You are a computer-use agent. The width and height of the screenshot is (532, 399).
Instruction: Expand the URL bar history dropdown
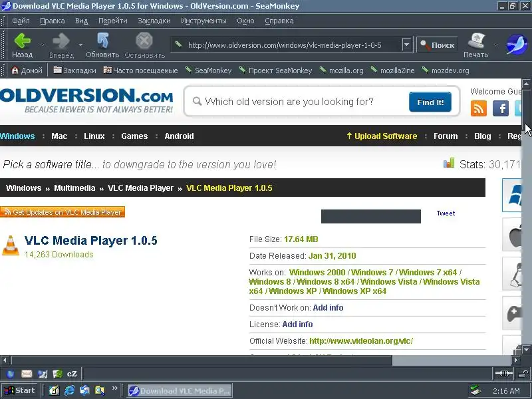pyautogui.click(x=407, y=45)
